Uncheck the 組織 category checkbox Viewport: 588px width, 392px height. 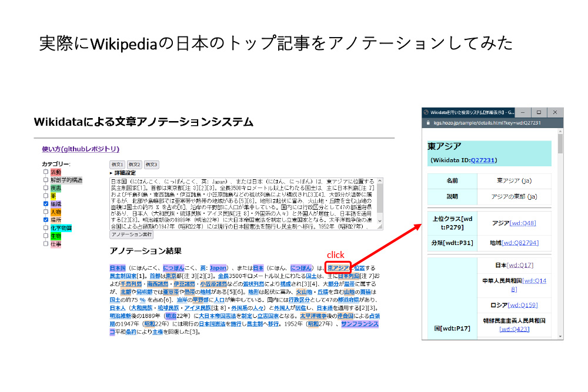pos(46,204)
